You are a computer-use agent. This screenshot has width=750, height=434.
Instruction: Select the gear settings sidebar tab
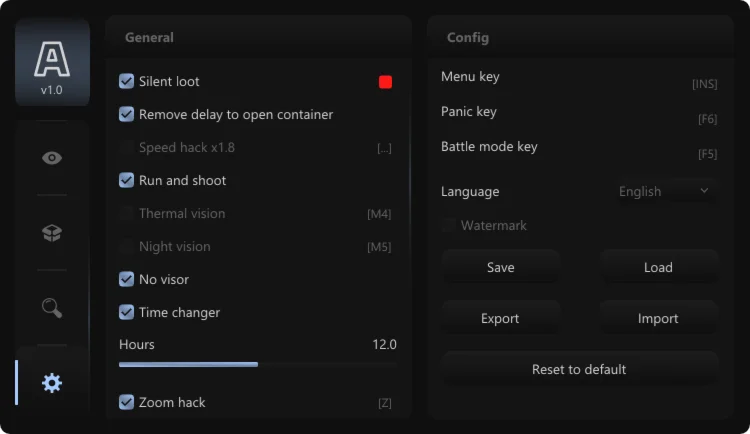click(x=52, y=382)
